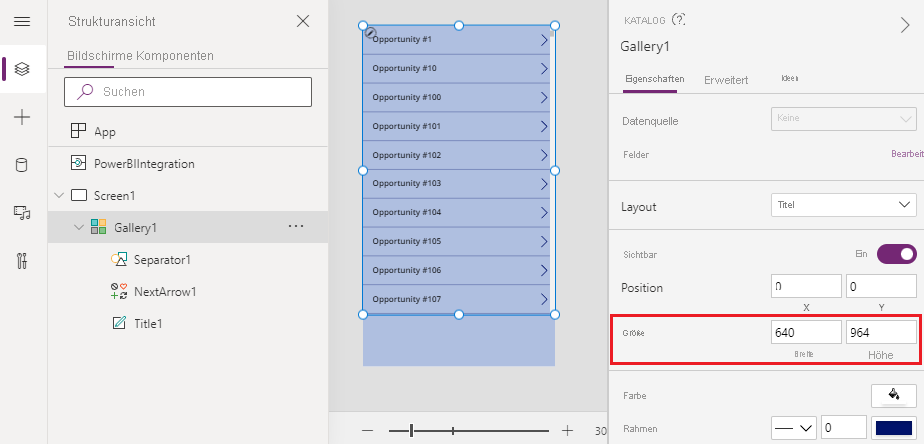Image resolution: width=924 pixels, height=444 pixels.
Task: Open the Gallery1 more options ellipsis
Action: [296, 227]
